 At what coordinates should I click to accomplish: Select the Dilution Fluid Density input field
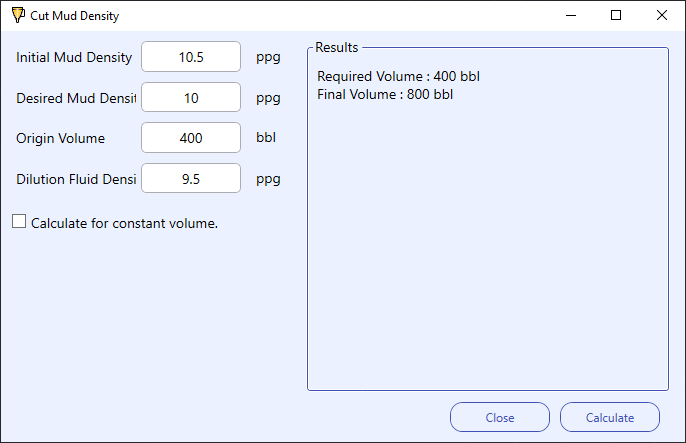click(x=191, y=178)
